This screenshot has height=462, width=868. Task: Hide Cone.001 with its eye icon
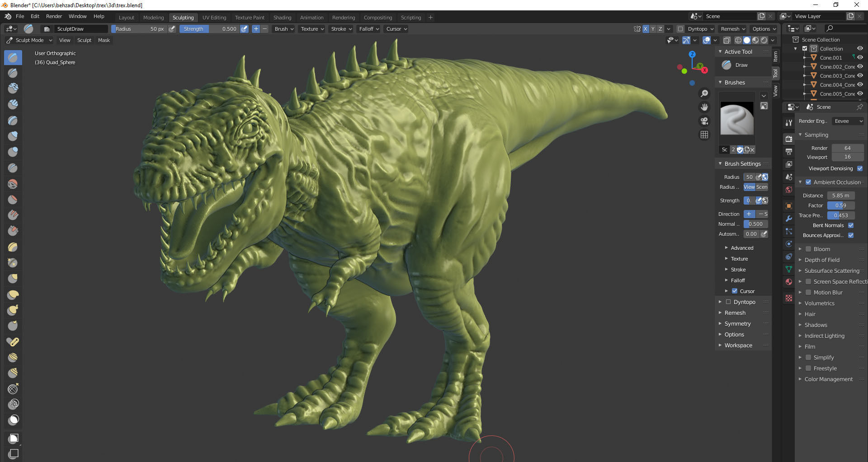click(860, 57)
